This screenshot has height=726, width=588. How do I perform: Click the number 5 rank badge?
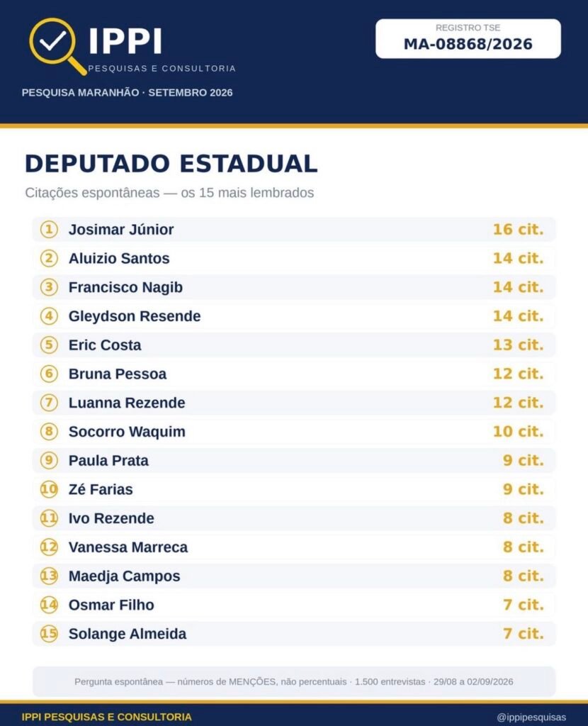(49, 345)
